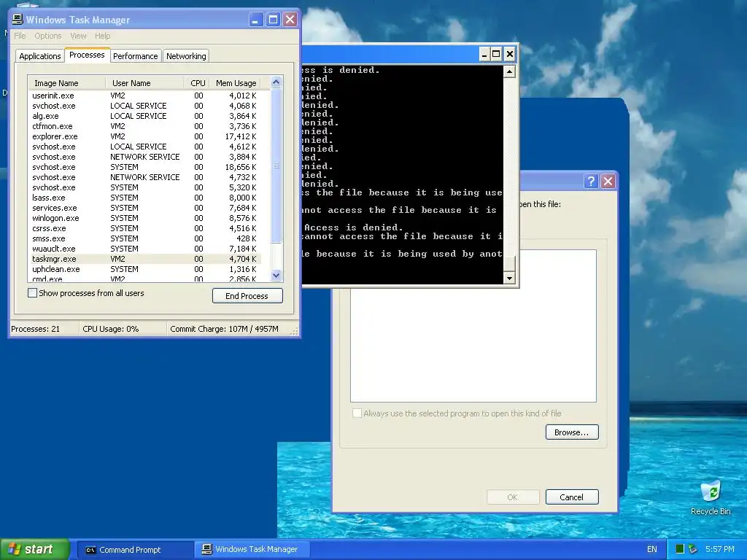Screen dimensions: 747x560
Task: Click the process list scroll up arrow
Action: [276, 82]
